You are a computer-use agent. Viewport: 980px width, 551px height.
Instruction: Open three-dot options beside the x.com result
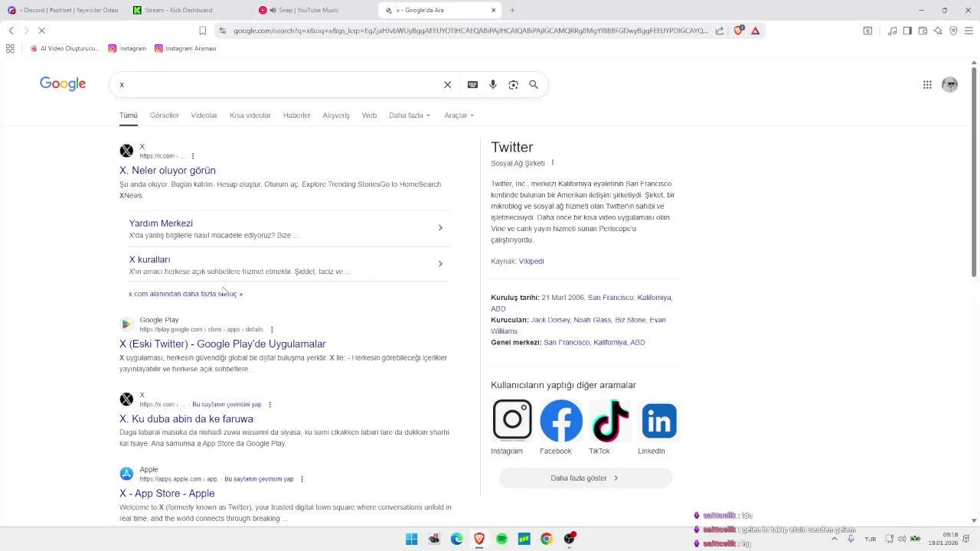(193, 156)
